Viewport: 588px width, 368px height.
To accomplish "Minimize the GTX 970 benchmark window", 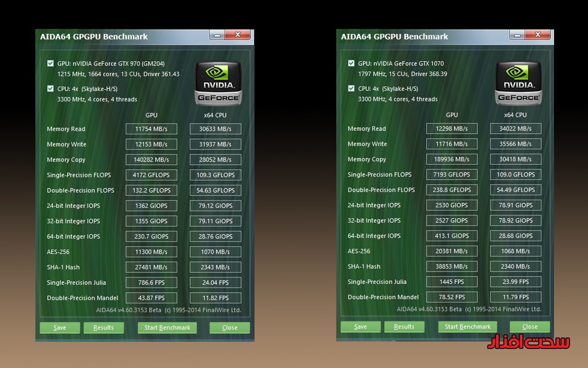I will 217,35.
